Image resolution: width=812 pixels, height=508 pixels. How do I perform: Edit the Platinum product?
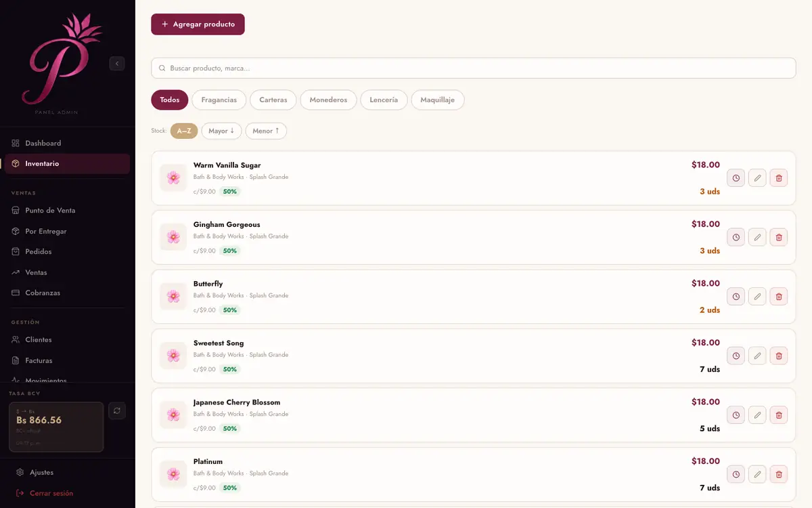[757, 474]
